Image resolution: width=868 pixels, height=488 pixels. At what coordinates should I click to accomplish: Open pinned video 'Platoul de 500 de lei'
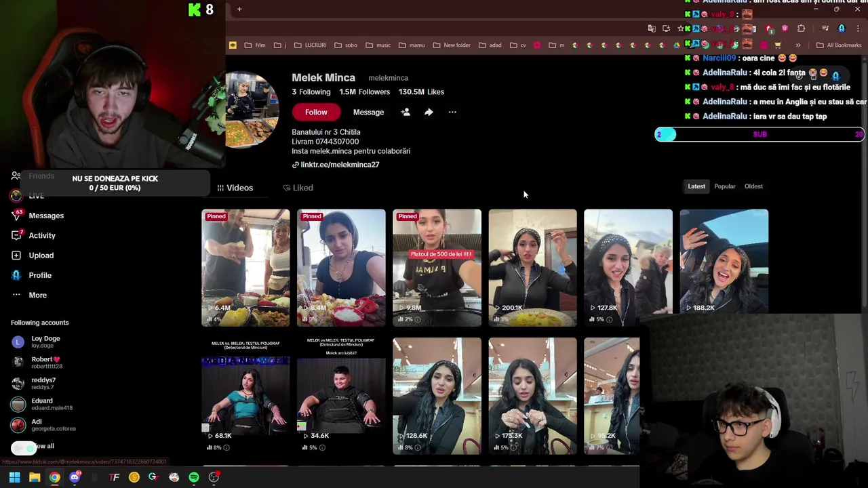(x=437, y=268)
